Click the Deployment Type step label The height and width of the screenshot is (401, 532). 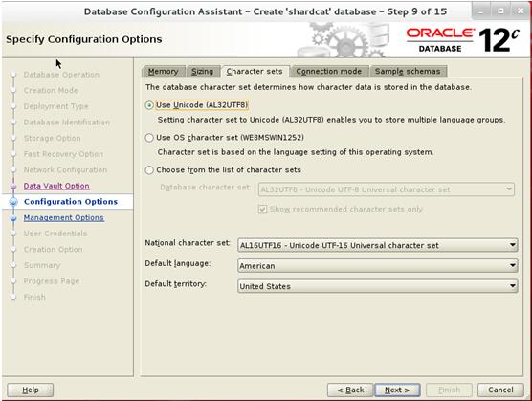pyautogui.click(x=56, y=106)
